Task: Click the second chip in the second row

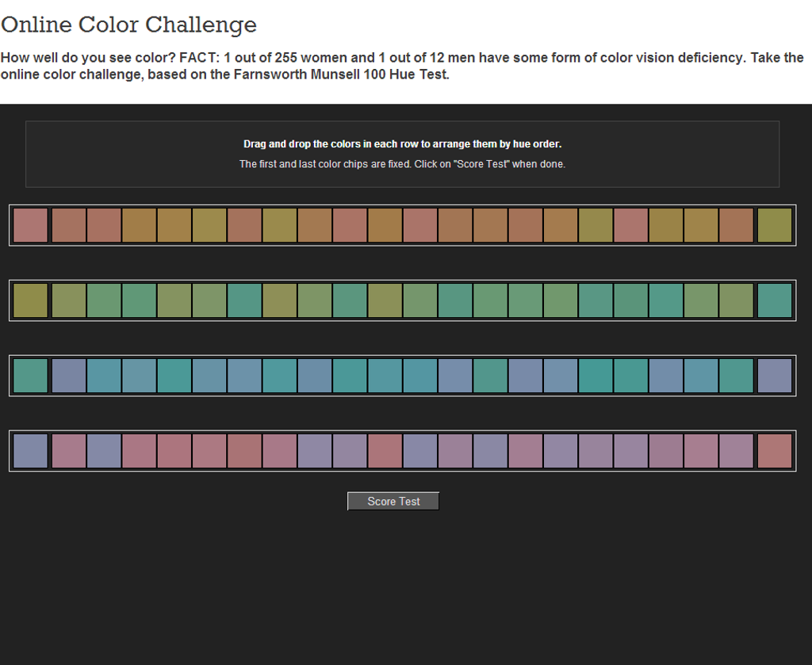Action: 69,300
